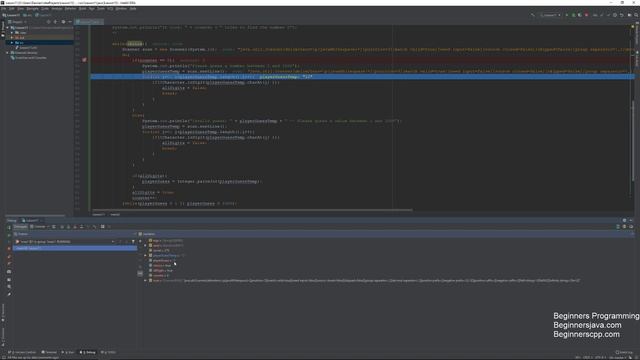Click the highlighted execution line in the editor

[x=362, y=76]
